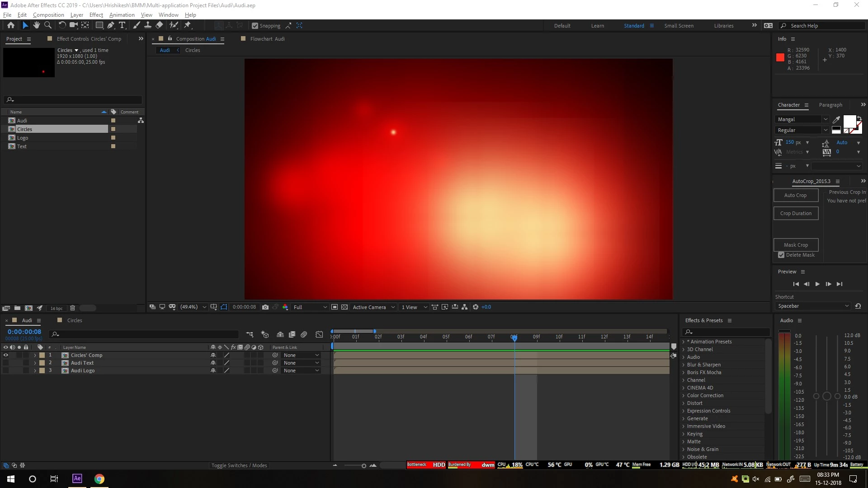Screen dimensions: 868x488
Task: Expand the Color Correction effects category
Action: point(684,395)
